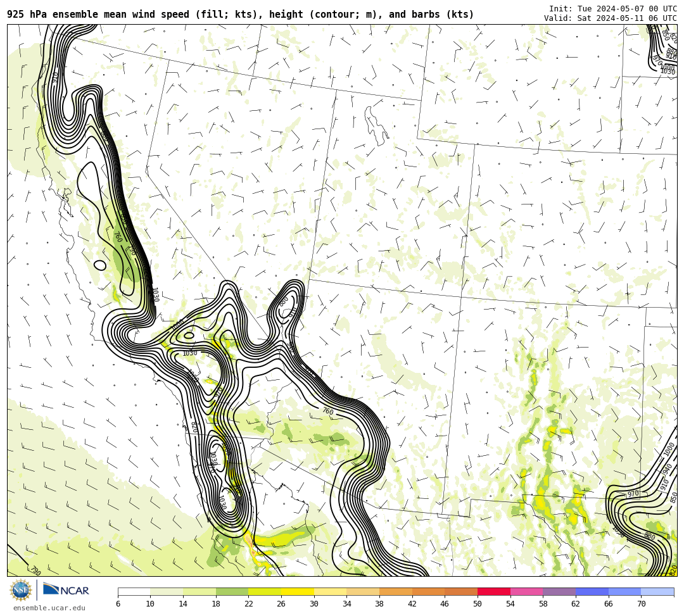Click the colorbar tick label 34

coord(347,604)
